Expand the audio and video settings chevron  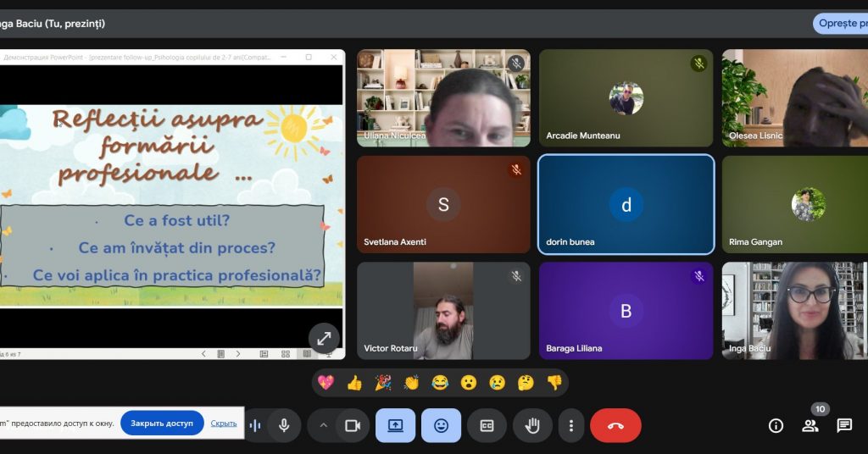coord(323,425)
